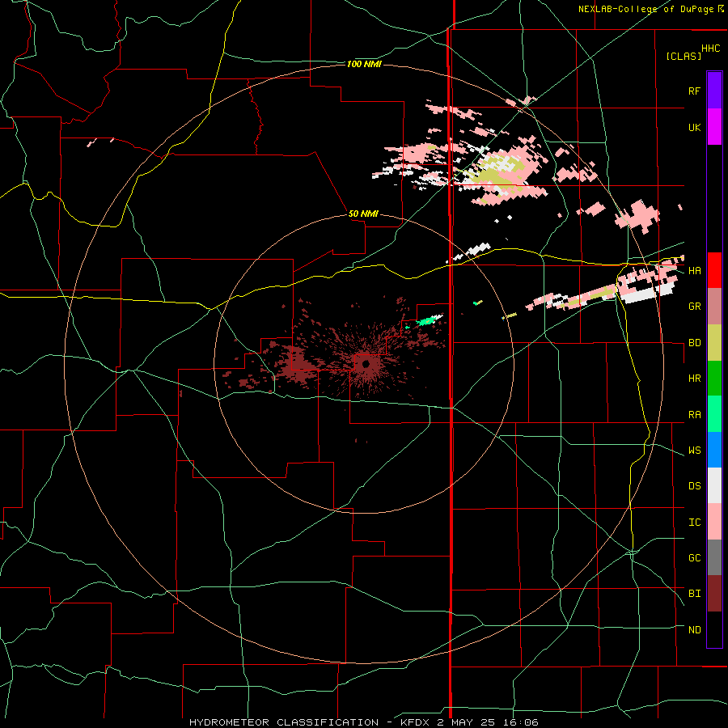Viewport: 728px width, 728px height.
Task: Click the green rain echo near radar
Action: pyautogui.click(x=427, y=320)
